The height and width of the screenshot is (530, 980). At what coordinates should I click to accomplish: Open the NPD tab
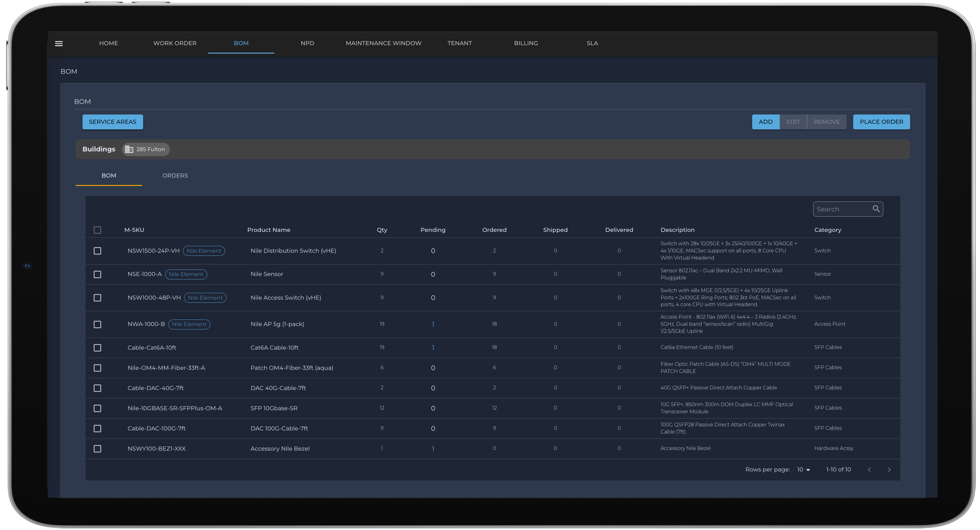coord(307,43)
